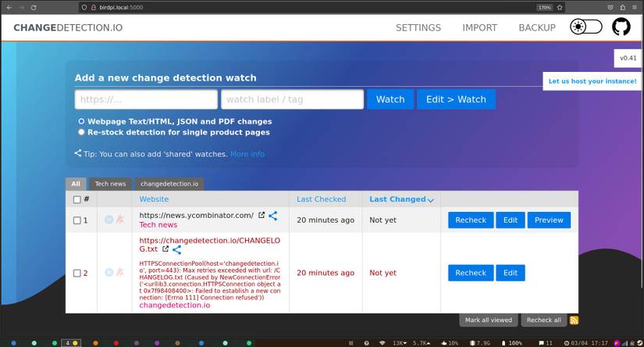The image size is (644, 347).
Task: Click the v0.41 version badge
Action: pyautogui.click(x=628, y=58)
